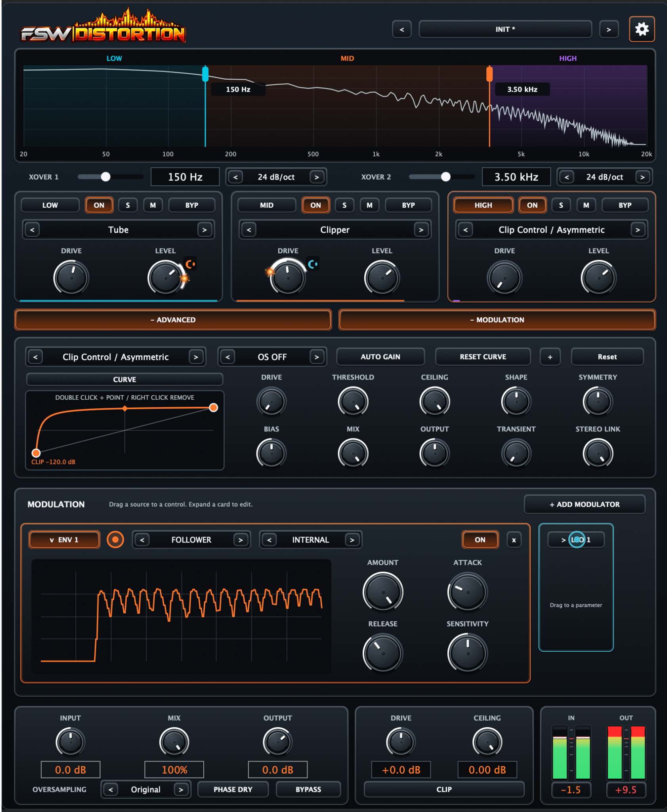Viewport: 667px width, 812px height.
Task: Toggle the AUTO GAIN button
Action: click(380, 357)
